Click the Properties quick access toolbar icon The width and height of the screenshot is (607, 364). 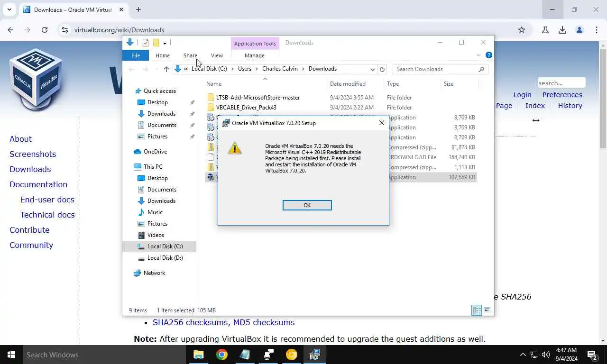coord(146,43)
